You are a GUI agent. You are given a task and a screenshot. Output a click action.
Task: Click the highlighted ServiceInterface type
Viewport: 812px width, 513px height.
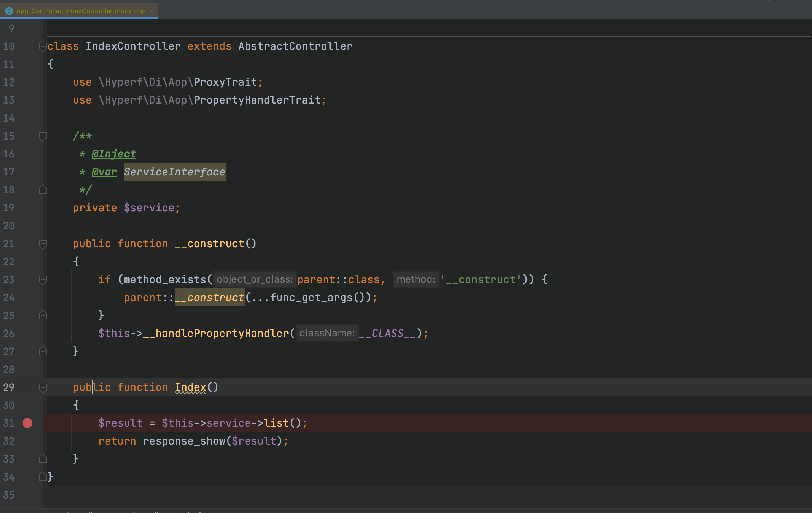pos(174,172)
